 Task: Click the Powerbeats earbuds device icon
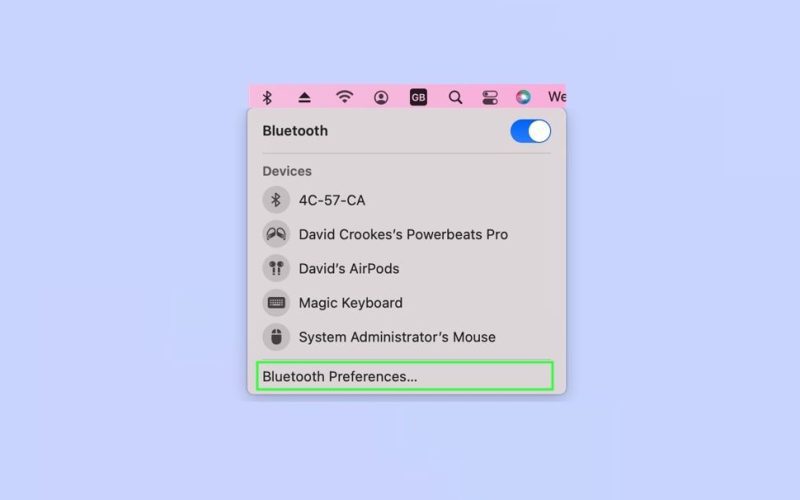(276, 234)
